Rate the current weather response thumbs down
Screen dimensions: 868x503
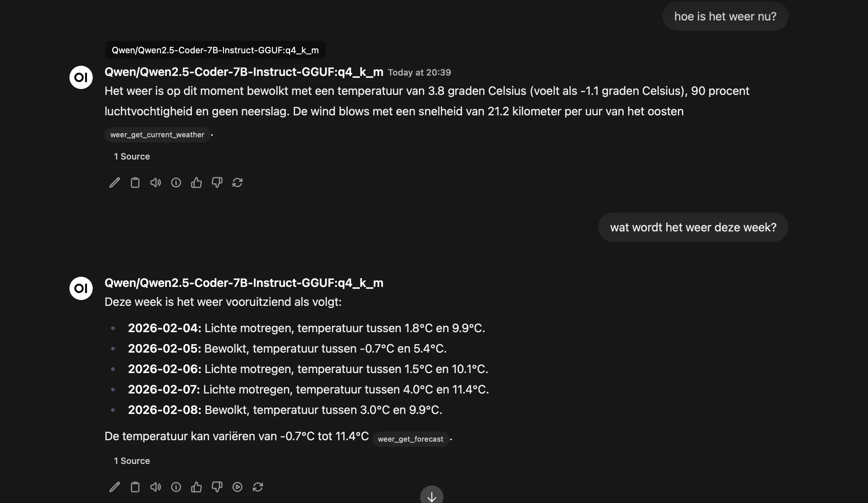point(217,183)
